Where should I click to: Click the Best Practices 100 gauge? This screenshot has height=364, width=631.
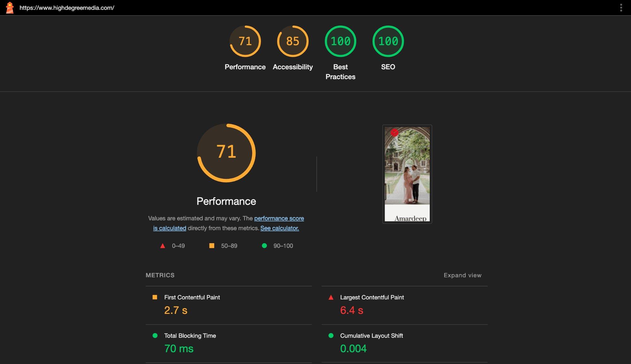pyautogui.click(x=340, y=41)
